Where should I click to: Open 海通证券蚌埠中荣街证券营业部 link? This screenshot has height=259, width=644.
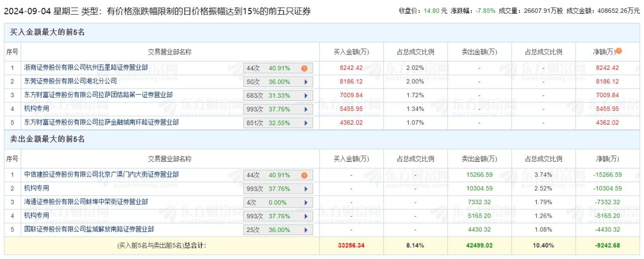pos(86,202)
